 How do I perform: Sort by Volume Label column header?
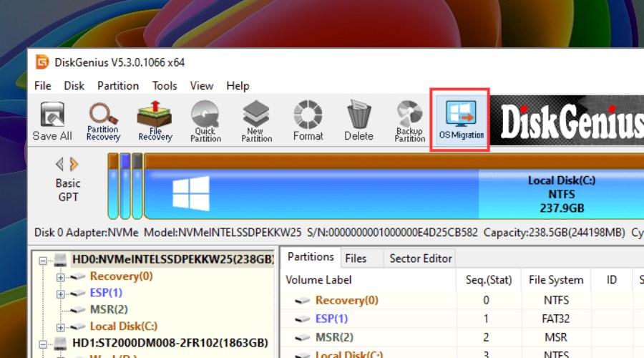click(x=369, y=280)
